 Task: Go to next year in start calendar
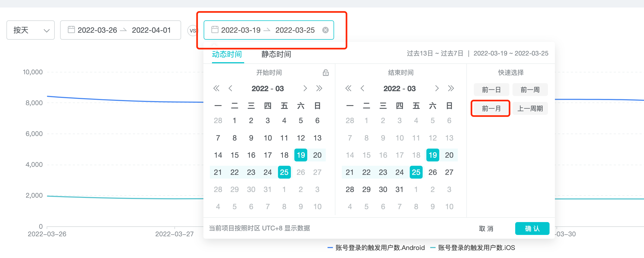(x=319, y=89)
